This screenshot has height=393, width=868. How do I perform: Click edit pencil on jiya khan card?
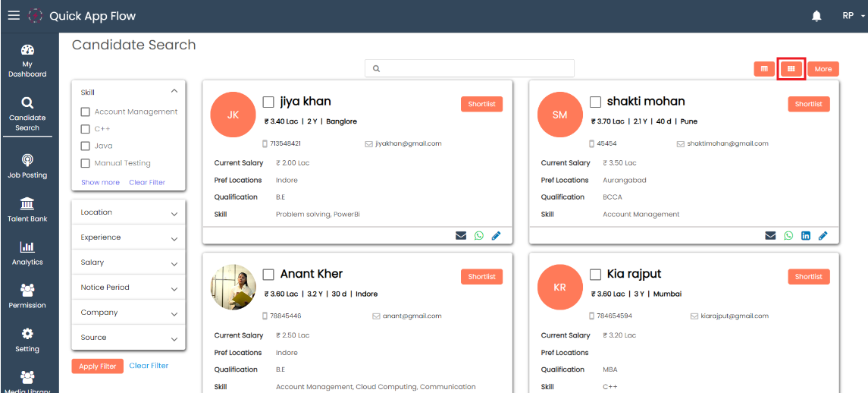(497, 236)
